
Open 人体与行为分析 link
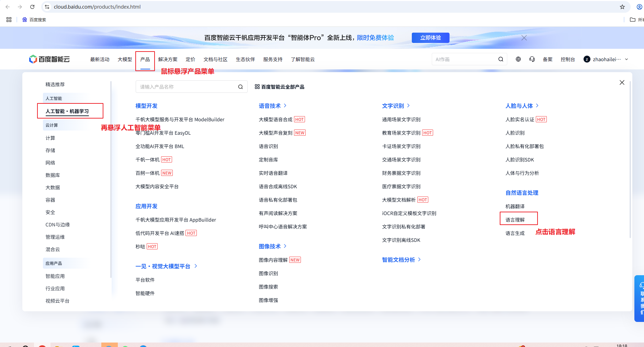[522, 173]
